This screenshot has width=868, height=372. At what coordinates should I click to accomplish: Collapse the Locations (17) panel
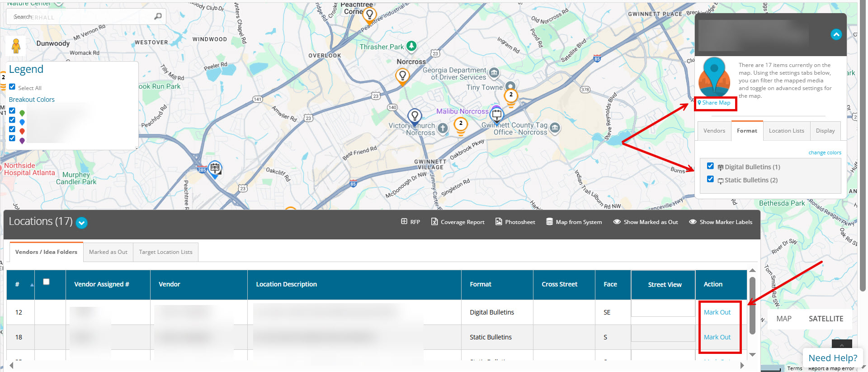[81, 223]
